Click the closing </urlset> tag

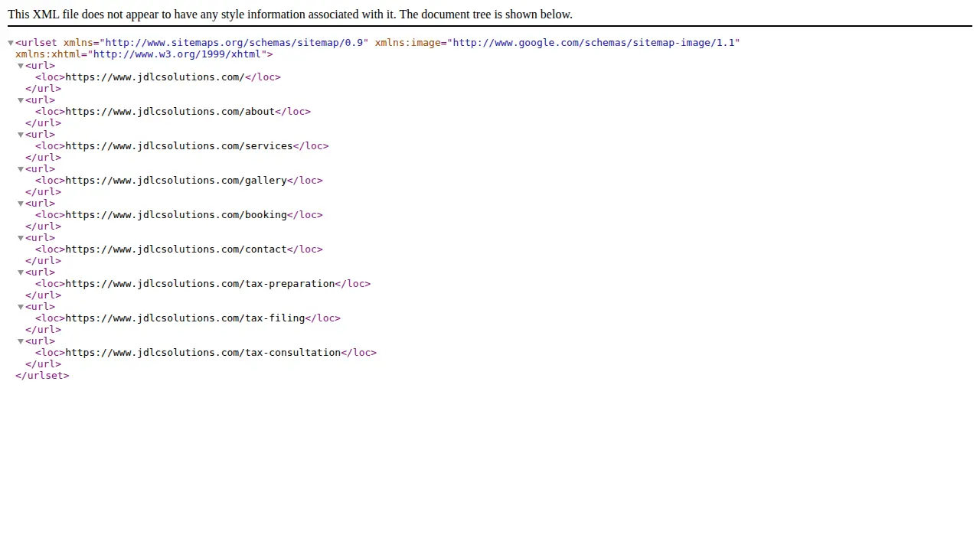pos(42,376)
